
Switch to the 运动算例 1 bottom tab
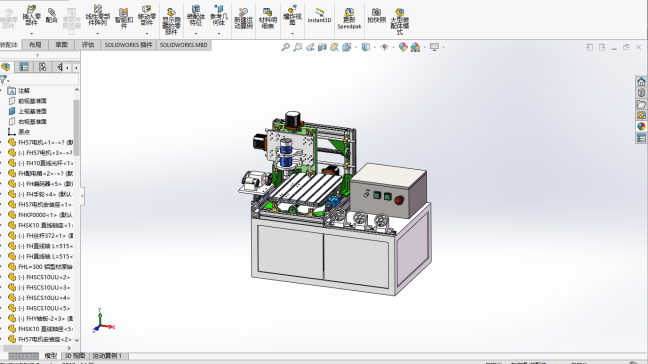pos(107,356)
